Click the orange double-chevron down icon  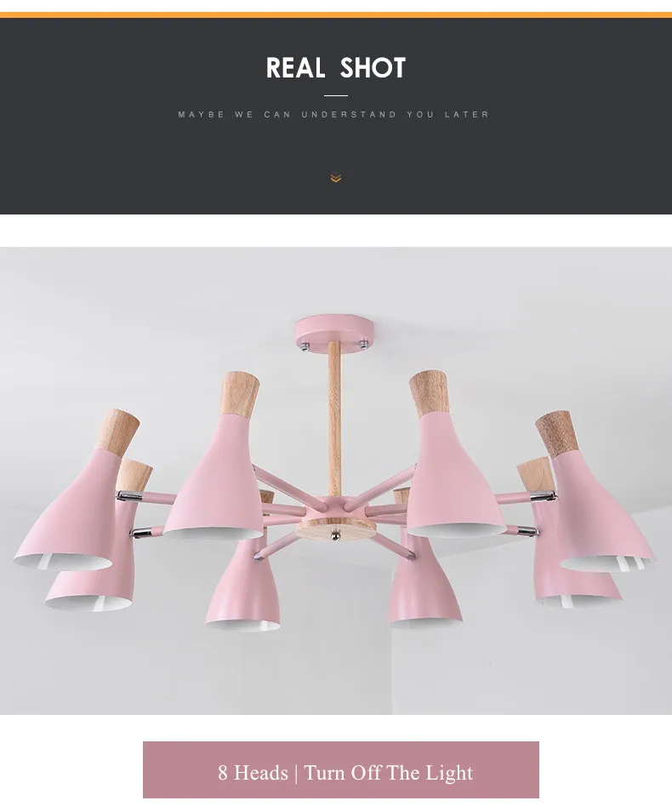click(336, 179)
